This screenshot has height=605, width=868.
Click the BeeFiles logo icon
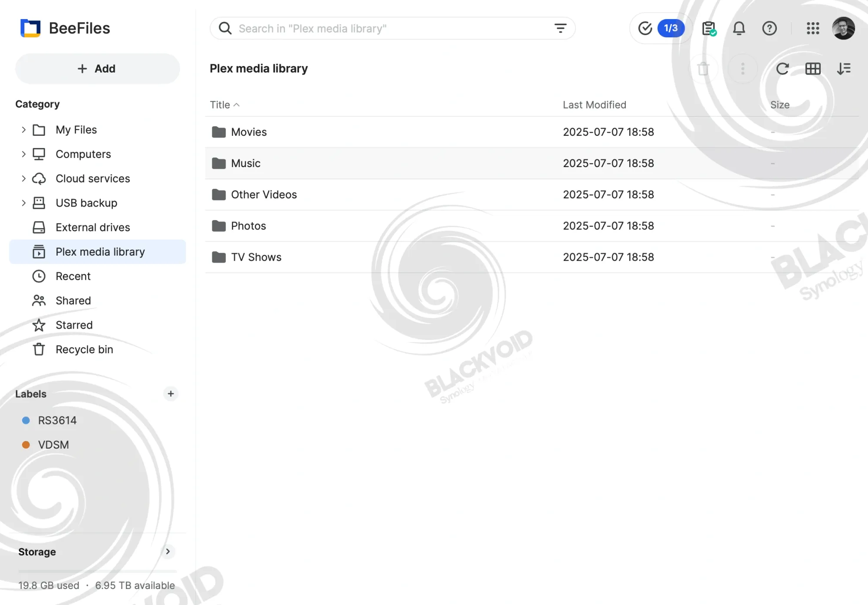click(30, 28)
